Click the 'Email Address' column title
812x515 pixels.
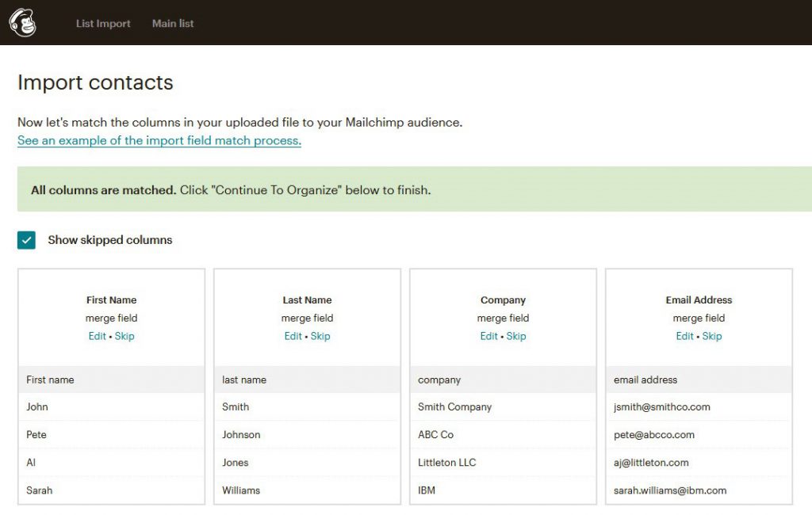coord(699,299)
